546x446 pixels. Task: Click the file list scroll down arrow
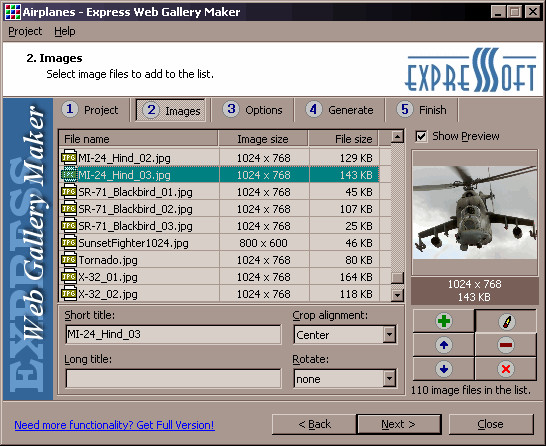[397, 296]
